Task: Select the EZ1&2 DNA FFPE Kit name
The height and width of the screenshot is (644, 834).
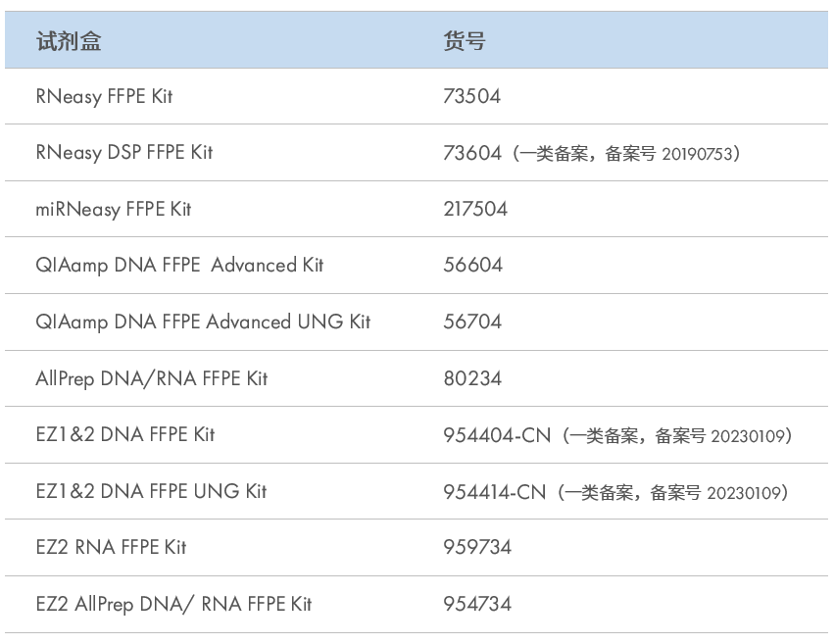Action: click(124, 434)
